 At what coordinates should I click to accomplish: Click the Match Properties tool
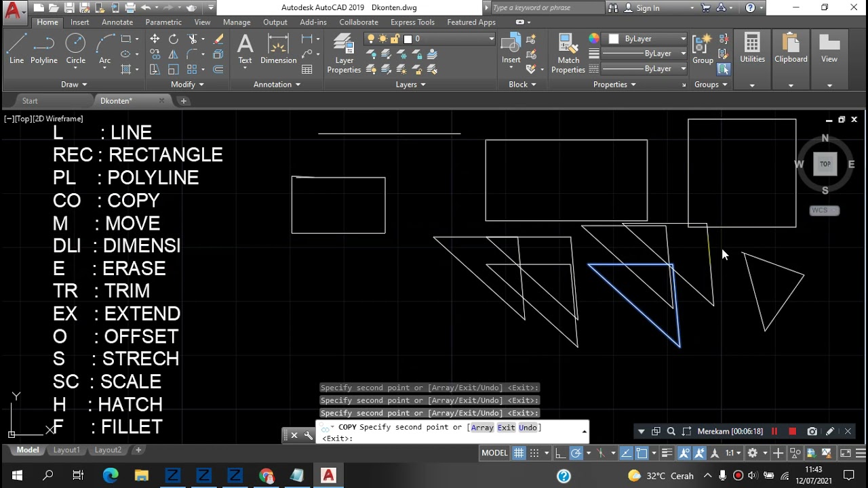click(x=568, y=54)
